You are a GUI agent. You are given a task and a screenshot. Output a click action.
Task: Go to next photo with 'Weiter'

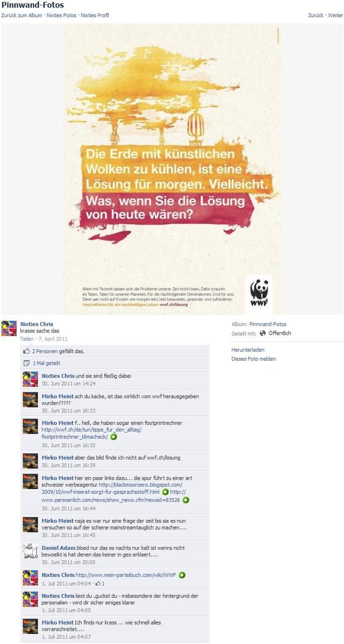335,16
